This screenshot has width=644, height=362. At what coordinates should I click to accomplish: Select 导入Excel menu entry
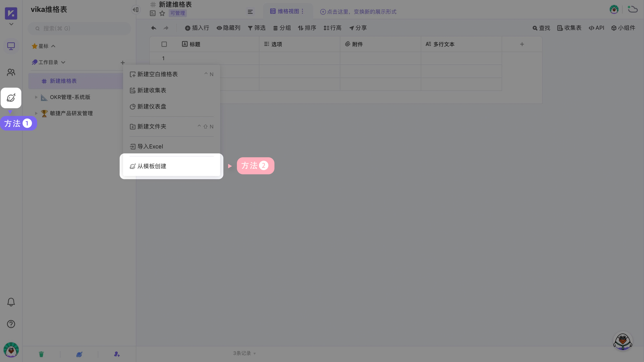click(150, 146)
